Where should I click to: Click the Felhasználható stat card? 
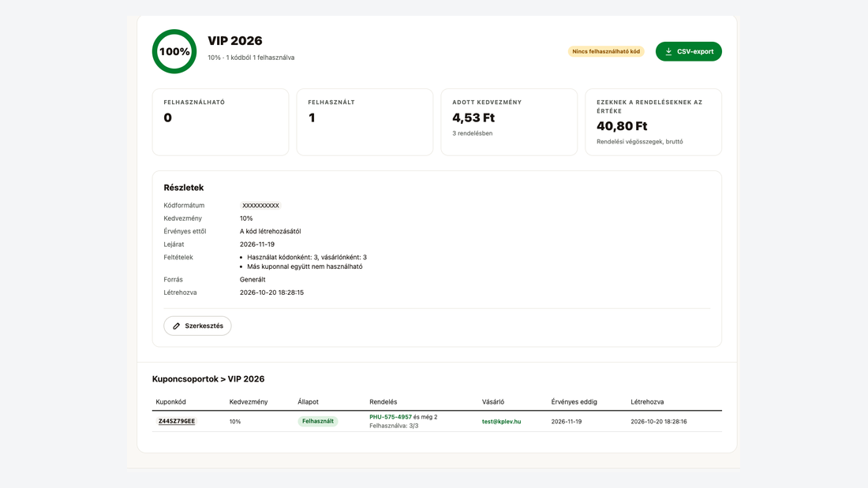pyautogui.click(x=220, y=122)
